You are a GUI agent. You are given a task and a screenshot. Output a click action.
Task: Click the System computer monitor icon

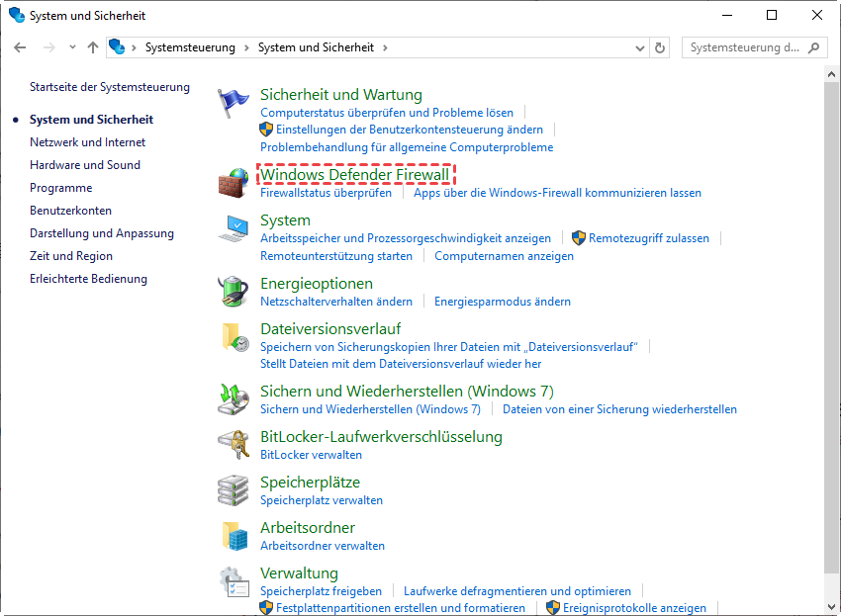pyautogui.click(x=234, y=228)
